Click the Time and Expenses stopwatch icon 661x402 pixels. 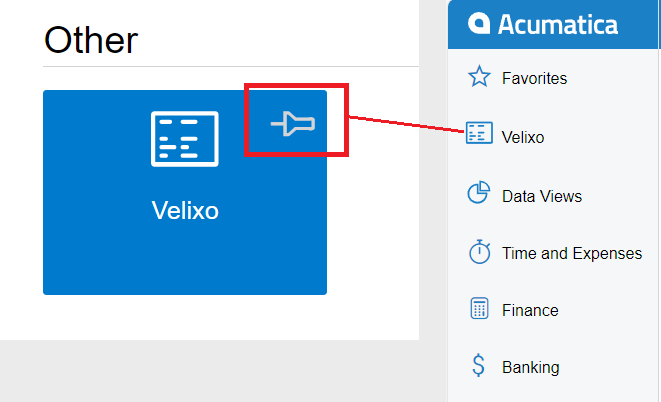(480, 252)
